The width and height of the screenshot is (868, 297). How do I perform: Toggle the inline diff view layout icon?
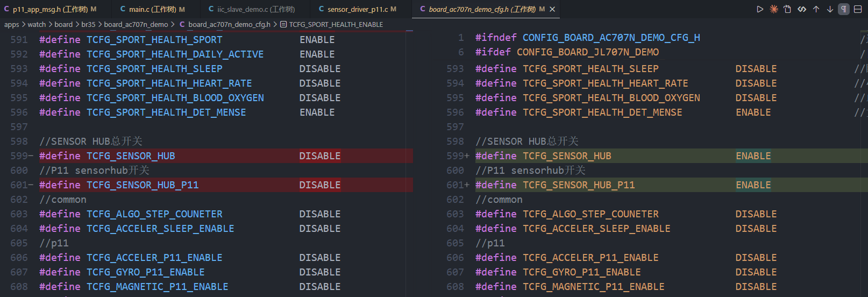[x=858, y=9]
